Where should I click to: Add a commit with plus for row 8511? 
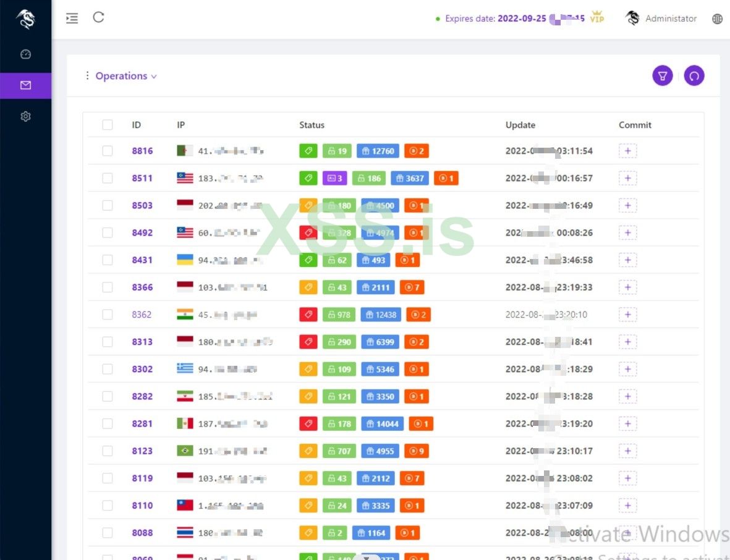tap(627, 178)
